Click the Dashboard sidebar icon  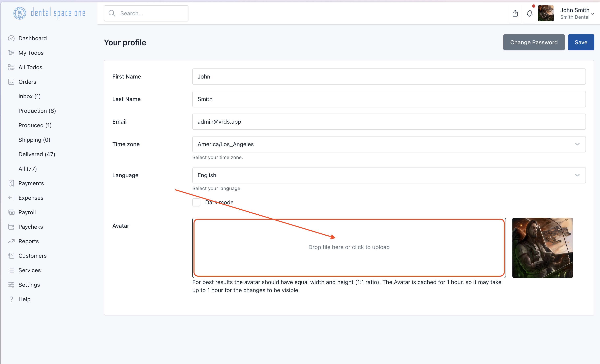pyautogui.click(x=11, y=38)
